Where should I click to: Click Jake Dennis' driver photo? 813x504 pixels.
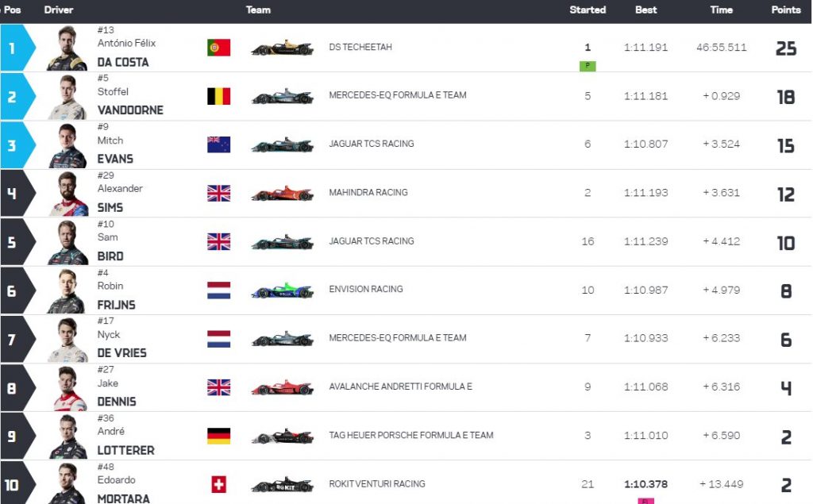(68, 388)
